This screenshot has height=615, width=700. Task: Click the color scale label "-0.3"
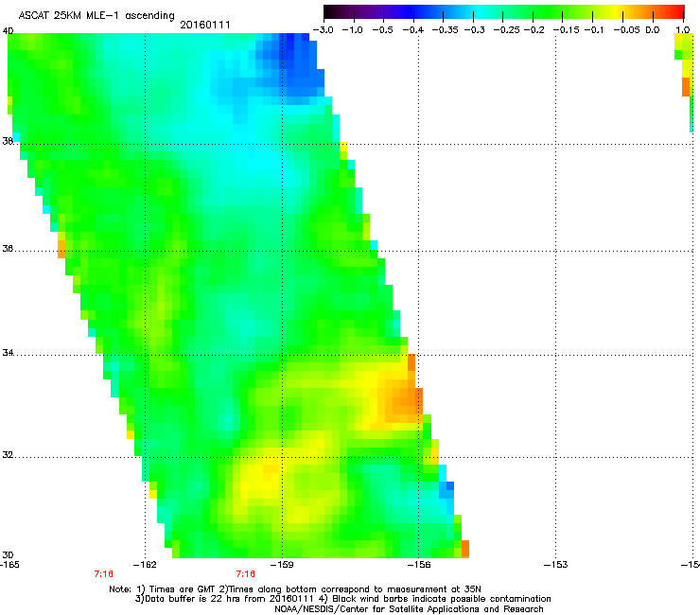474,30
